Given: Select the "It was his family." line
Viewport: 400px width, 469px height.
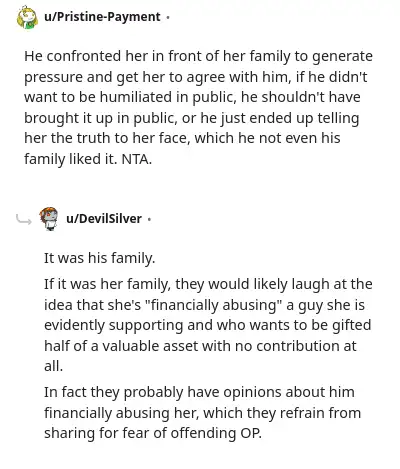Looking at the screenshot, I should pos(100,258).
